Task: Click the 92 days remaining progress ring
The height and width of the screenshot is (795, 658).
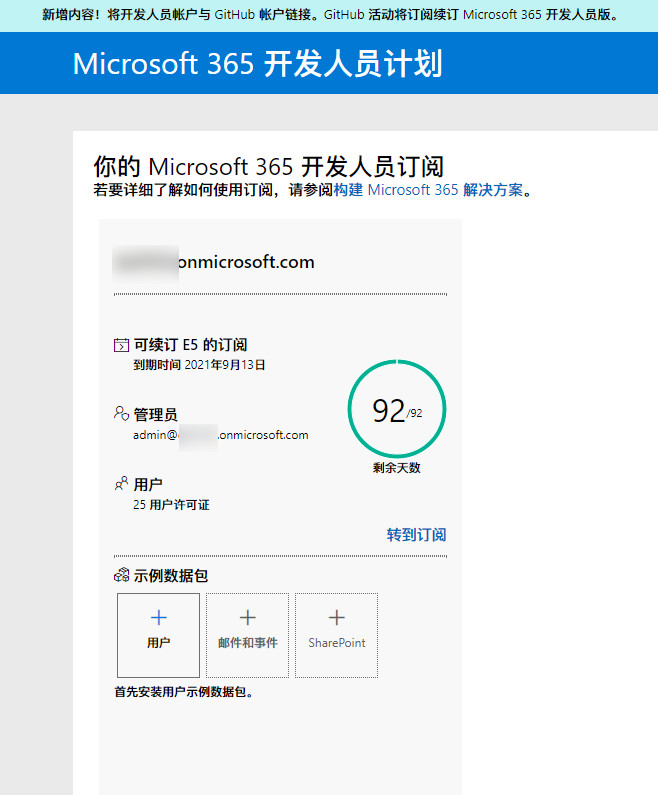Action: (397, 409)
